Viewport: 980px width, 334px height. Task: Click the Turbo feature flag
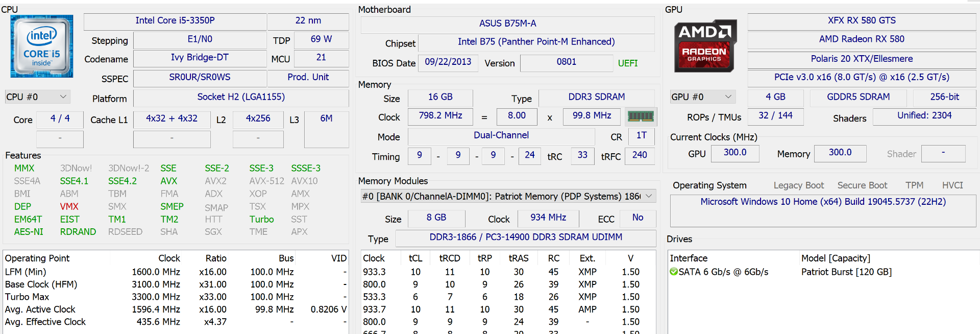tap(262, 219)
